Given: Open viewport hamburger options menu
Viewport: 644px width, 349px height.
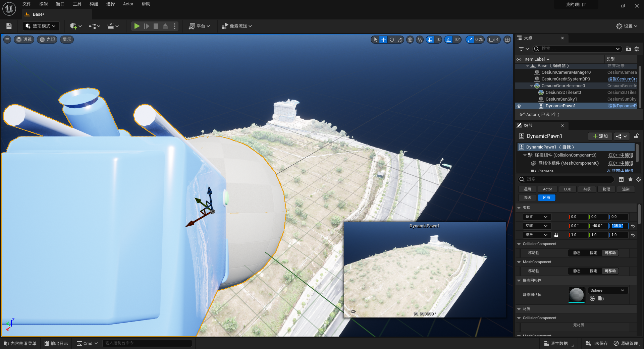Looking at the screenshot, I should [7, 40].
